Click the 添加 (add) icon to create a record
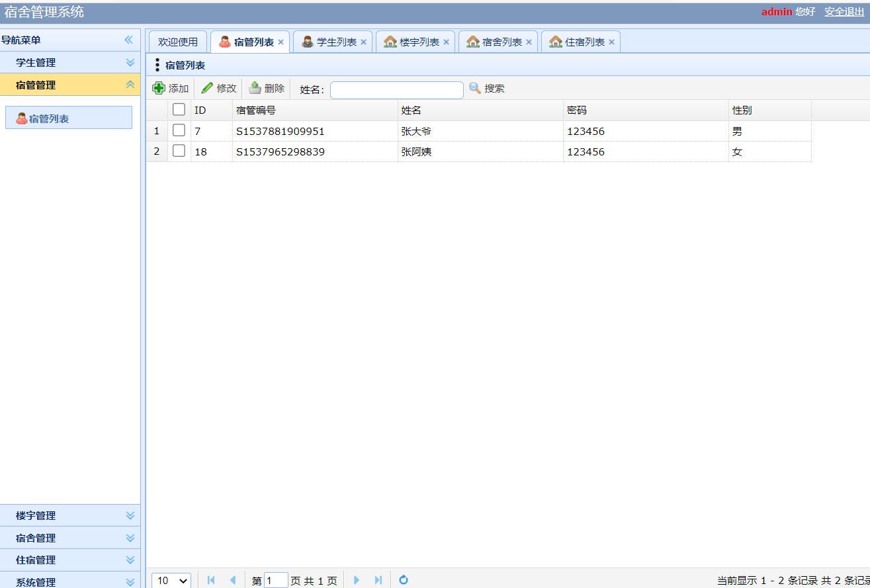The height and width of the screenshot is (588, 870). click(160, 87)
